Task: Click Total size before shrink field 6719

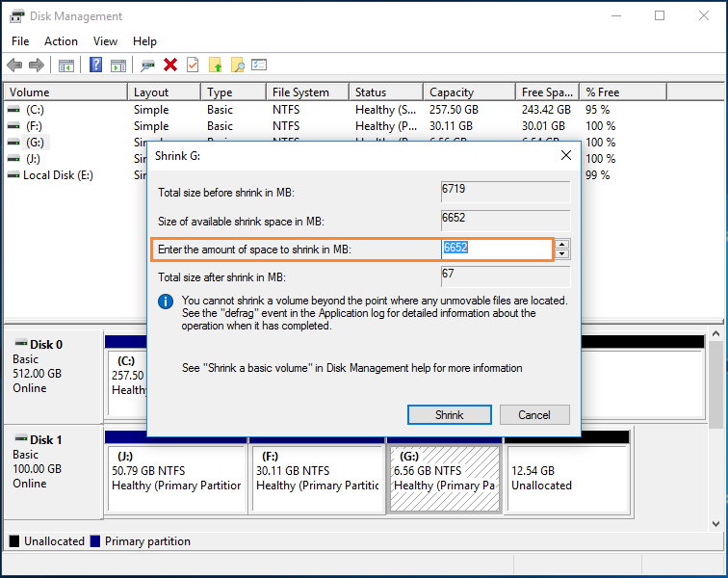Action: click(506, 192)
